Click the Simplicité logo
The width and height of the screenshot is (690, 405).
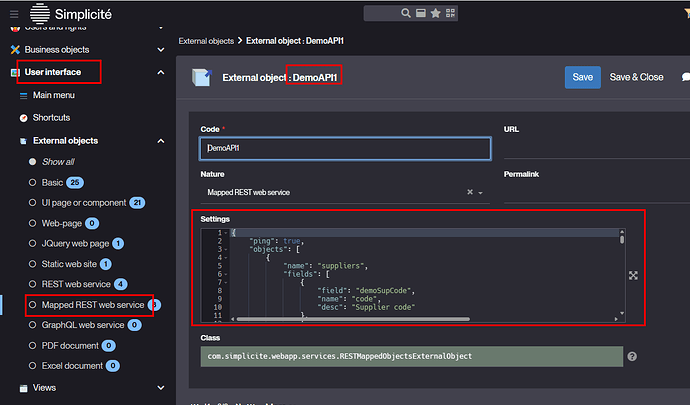click(x=71, y=14)
